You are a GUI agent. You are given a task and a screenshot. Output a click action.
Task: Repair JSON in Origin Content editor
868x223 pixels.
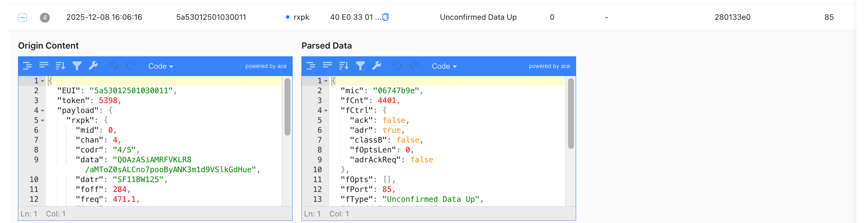93,66
